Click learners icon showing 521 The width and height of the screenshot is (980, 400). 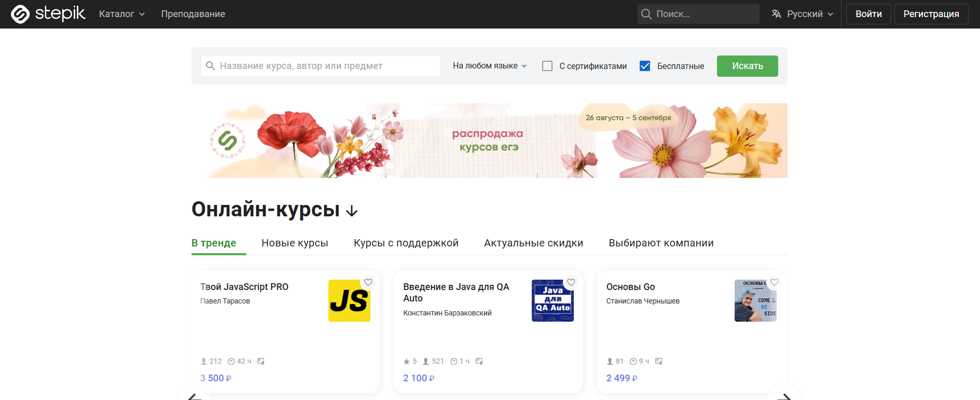[426, 361]
